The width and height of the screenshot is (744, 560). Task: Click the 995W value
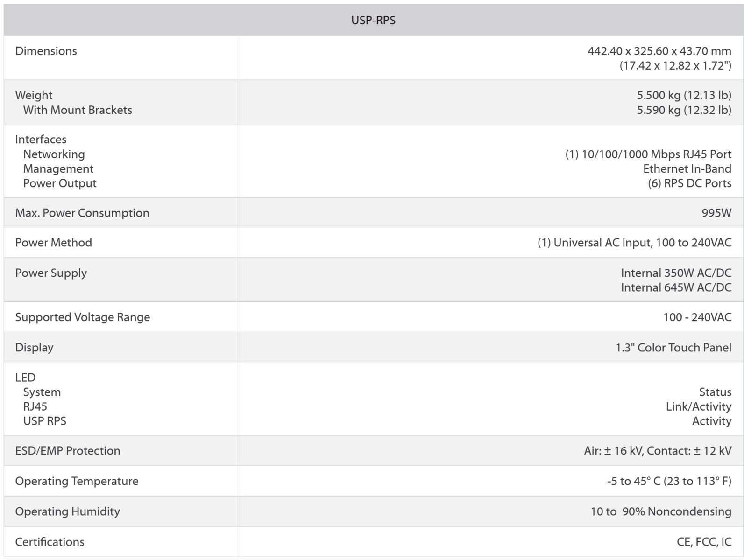tap(716, 213)
